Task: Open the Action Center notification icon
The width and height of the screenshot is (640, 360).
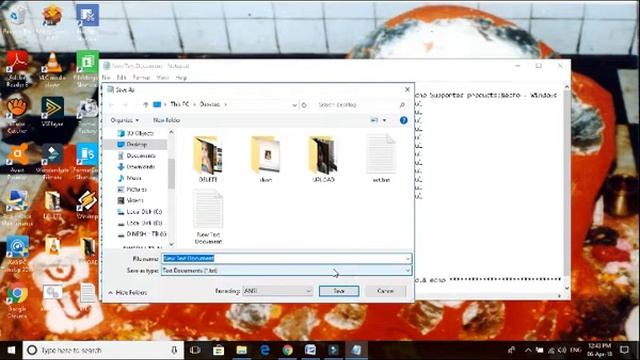Action: point(624,350)
